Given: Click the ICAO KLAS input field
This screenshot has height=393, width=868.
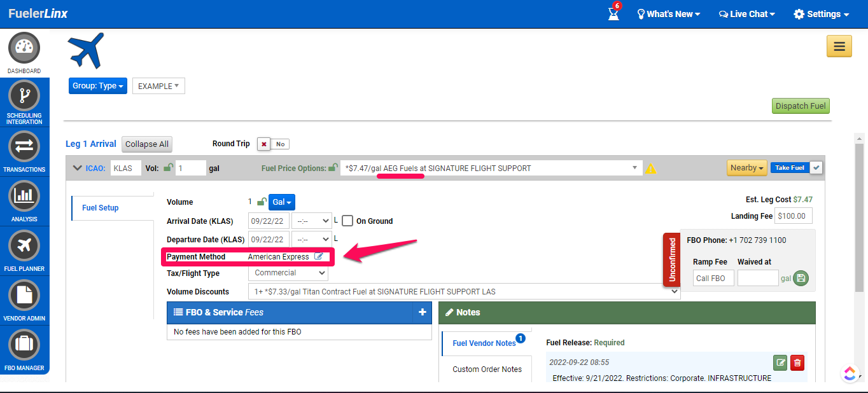Looking at the screenshot, I should [x=126, y=168].
